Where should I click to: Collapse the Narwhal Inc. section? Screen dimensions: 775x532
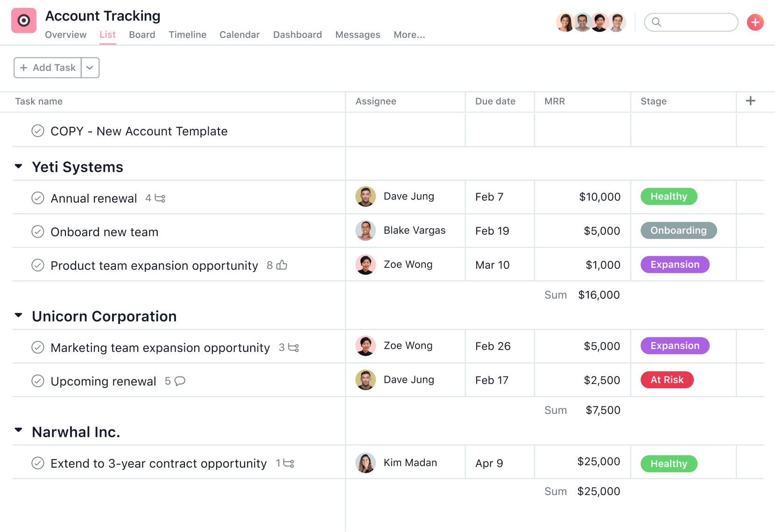pos(18,430)
